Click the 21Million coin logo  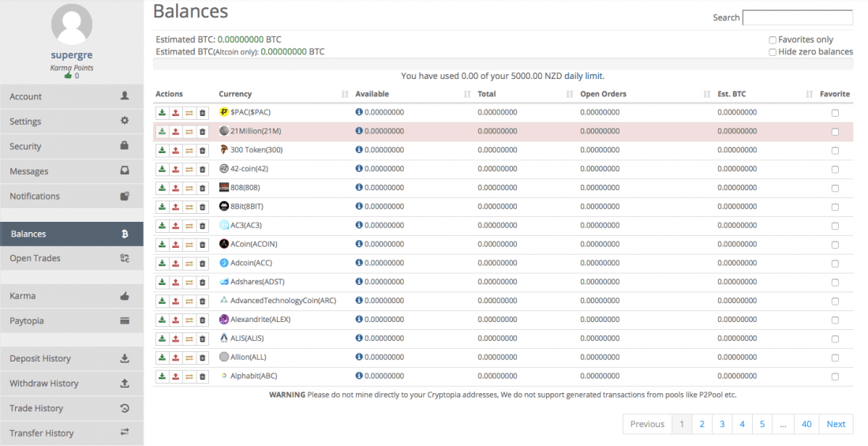click(223, 131)
